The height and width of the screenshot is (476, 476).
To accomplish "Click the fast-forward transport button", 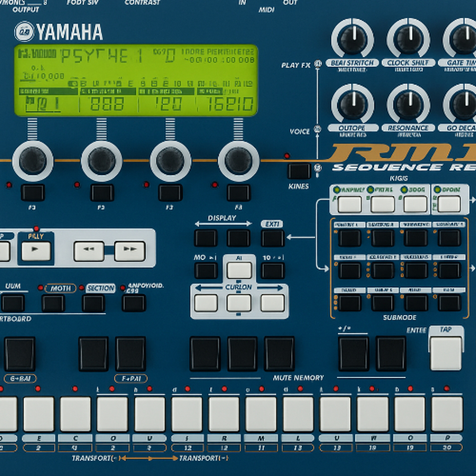I will pos(130,251).
